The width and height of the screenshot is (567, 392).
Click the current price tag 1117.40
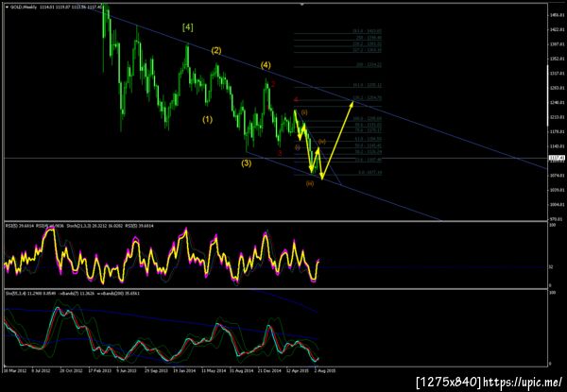(x=557, y=158)
